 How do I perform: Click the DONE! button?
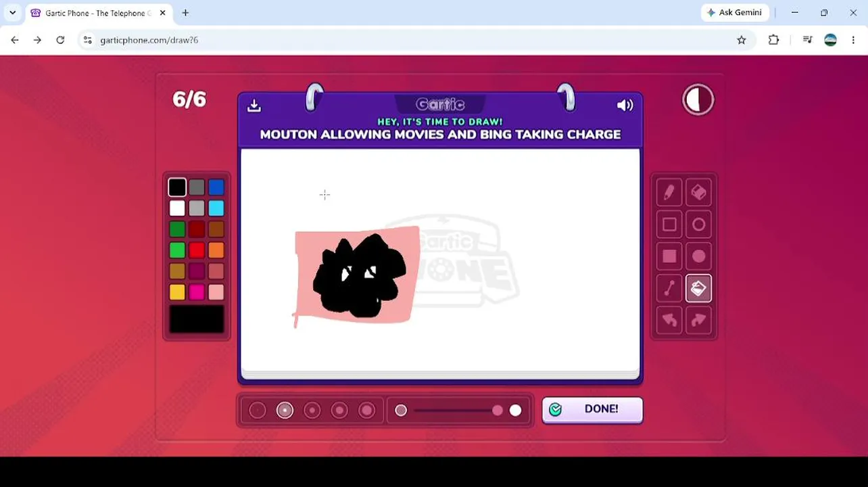(592, 410)
